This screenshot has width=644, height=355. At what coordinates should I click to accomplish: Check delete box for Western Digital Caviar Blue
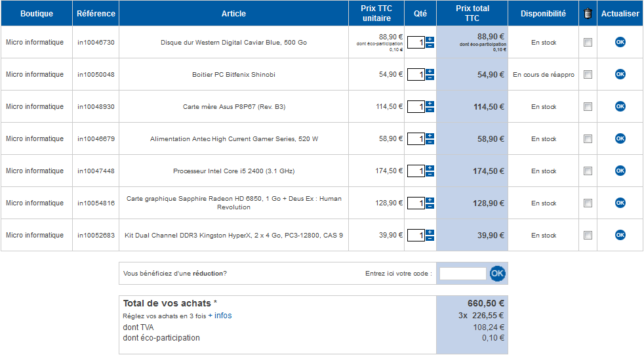[588, 43]
